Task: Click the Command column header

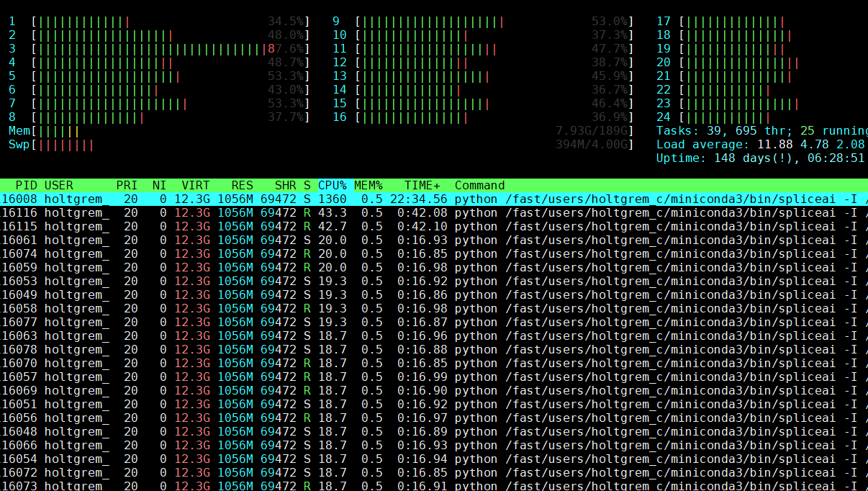Action: coord(479,185)
